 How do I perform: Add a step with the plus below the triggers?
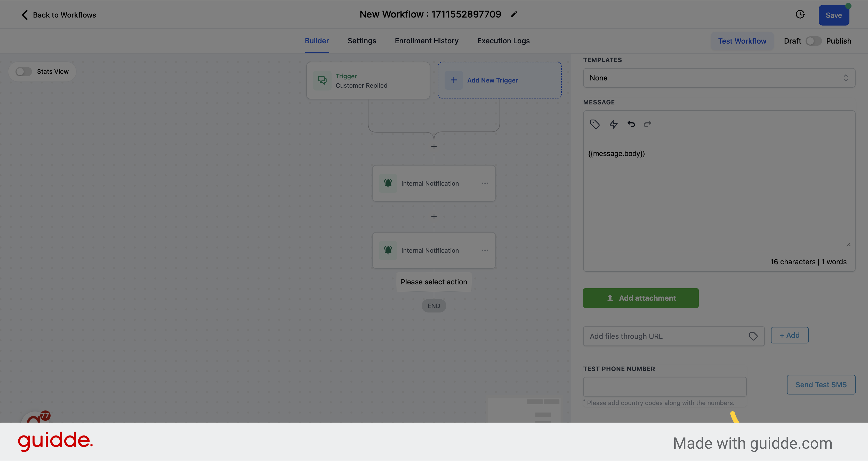[434, 146]
